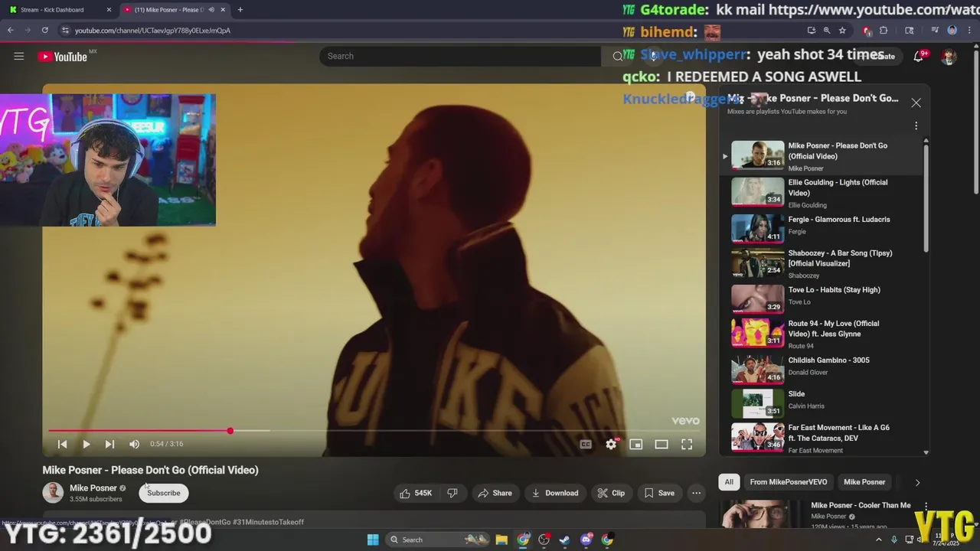Open Discord from the taskbar
Screen dimensions: 980x551
tap(586, 540)
